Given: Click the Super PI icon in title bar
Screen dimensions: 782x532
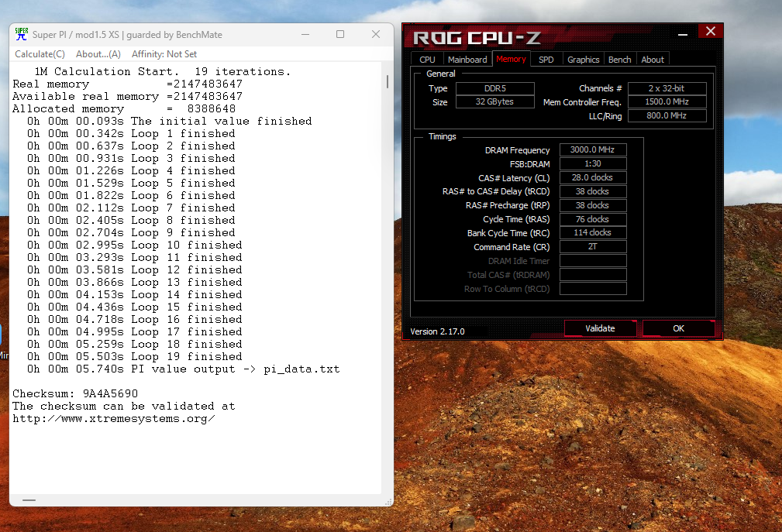Looking at the screenshot, I should coord(21,35).
